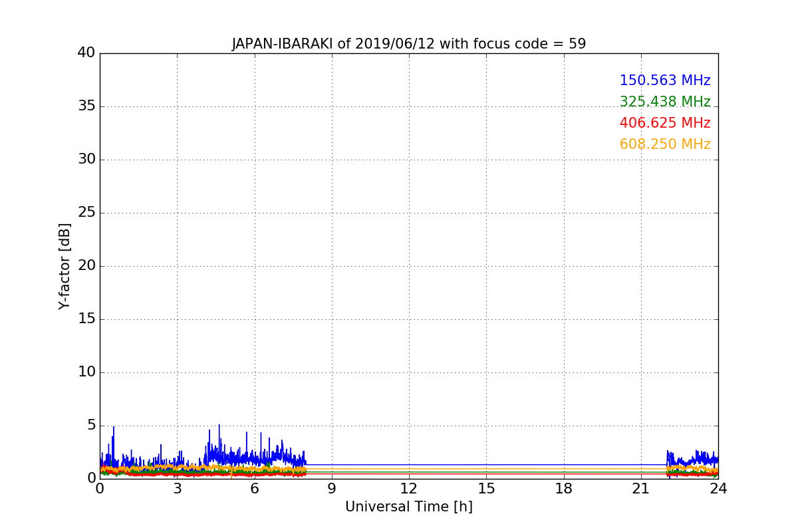The height and width of the screenshot is (532, 798).
Task: Click the x-axis tick label 9
Action: (332, 488)
